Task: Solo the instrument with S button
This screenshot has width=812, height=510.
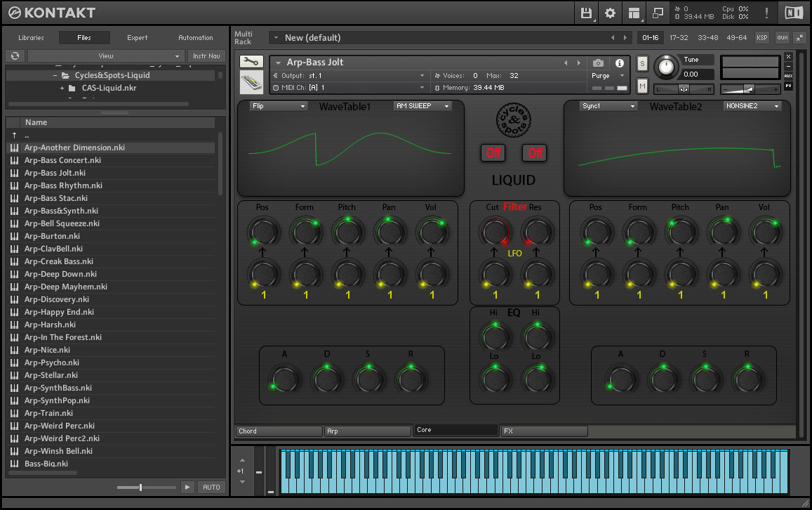Action: (642, 64)
